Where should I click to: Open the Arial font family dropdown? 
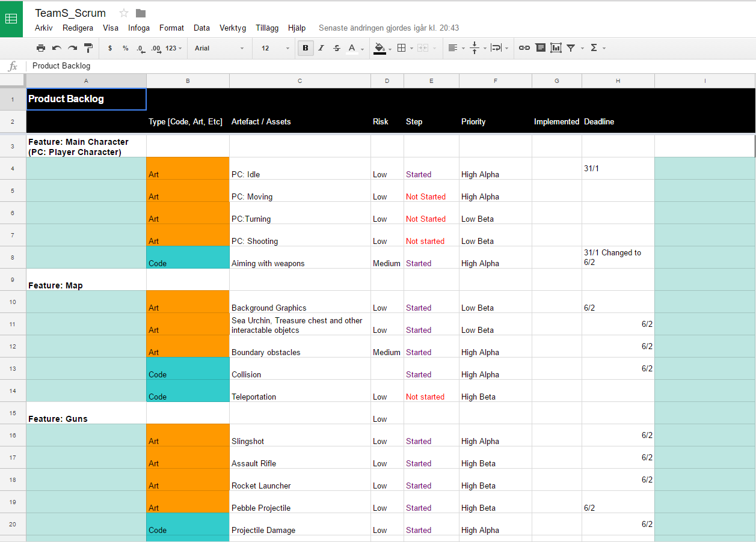point(219,48)
